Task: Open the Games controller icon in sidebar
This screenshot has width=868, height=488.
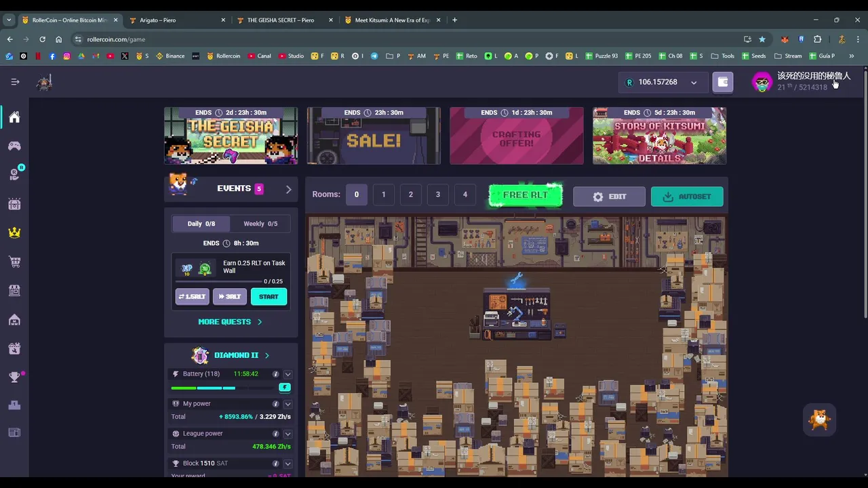Action: pos(14,146)
